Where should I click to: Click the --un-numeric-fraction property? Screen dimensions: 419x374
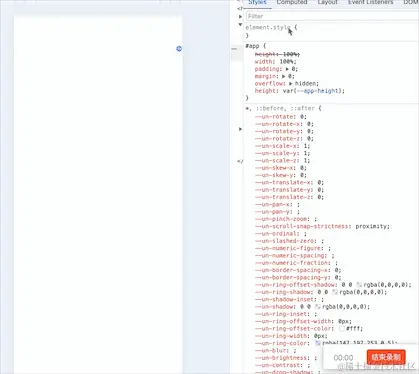pyautogui.click(x=293, y=263)
